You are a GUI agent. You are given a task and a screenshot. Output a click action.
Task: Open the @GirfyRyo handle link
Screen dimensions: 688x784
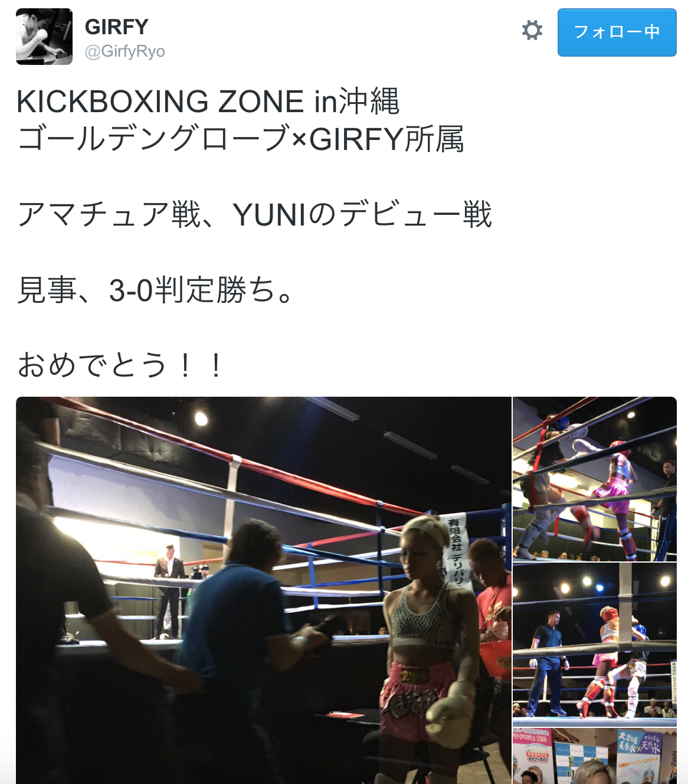(125, 52)
